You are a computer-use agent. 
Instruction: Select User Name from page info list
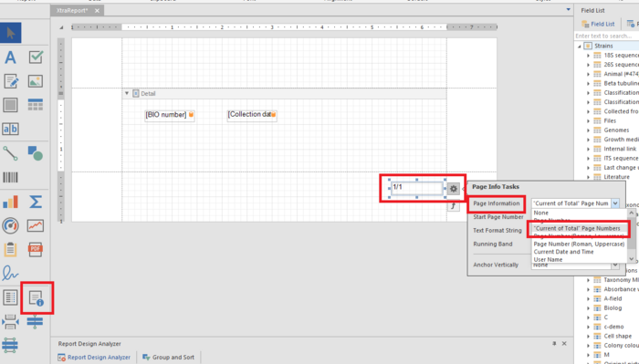click(548, 259)
